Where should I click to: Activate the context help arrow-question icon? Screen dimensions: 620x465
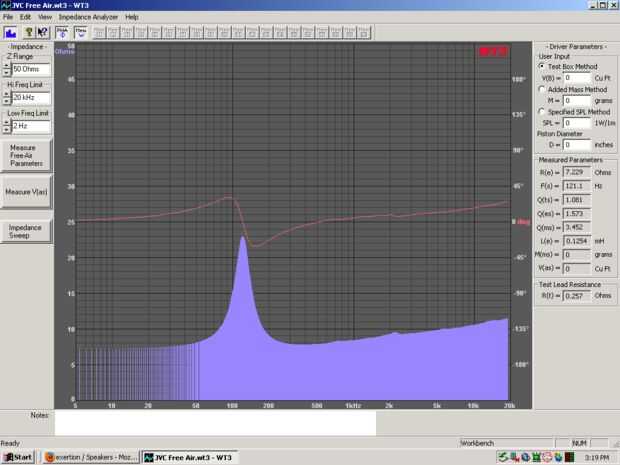tap(42, 32)
